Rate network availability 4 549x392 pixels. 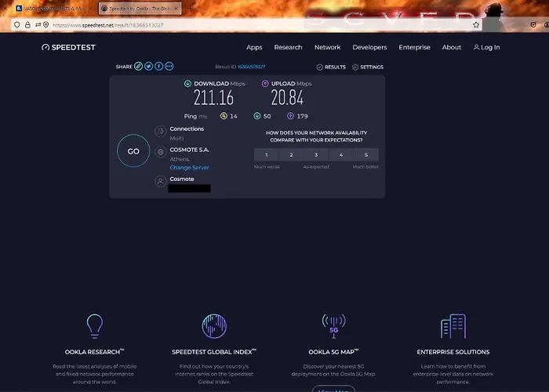click(341, 154)
